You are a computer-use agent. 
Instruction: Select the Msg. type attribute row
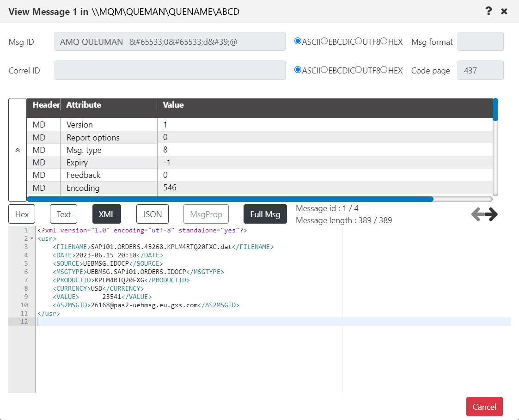pos(260,150)
